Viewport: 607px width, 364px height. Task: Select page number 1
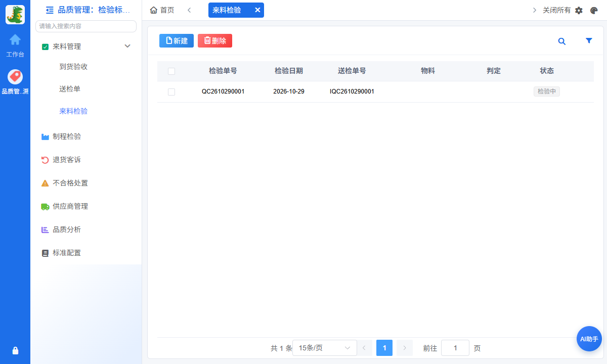pos(384,348)
